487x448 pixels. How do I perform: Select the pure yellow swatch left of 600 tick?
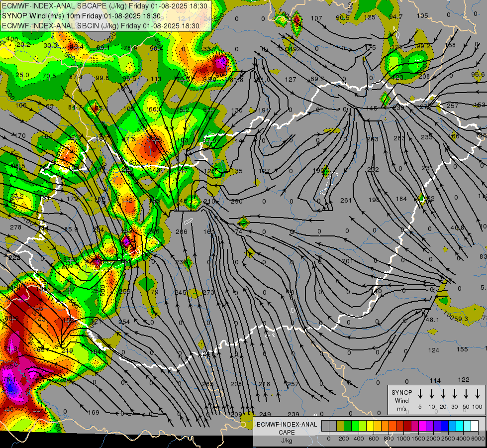(370, 426)
